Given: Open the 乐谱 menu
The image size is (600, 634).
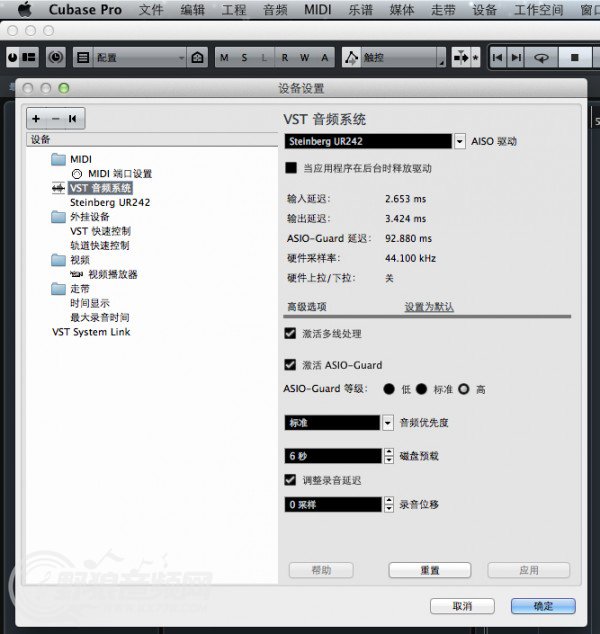Looking at the screenshot, I should [x=360, y=9].
